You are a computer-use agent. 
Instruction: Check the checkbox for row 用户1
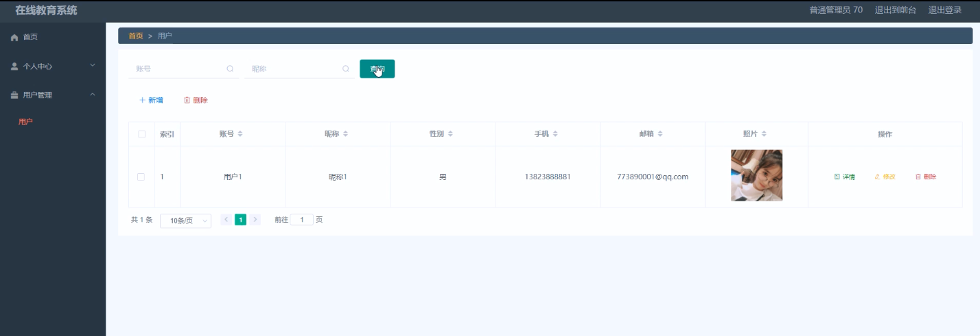pyautogui.click(x=141, y=177)
